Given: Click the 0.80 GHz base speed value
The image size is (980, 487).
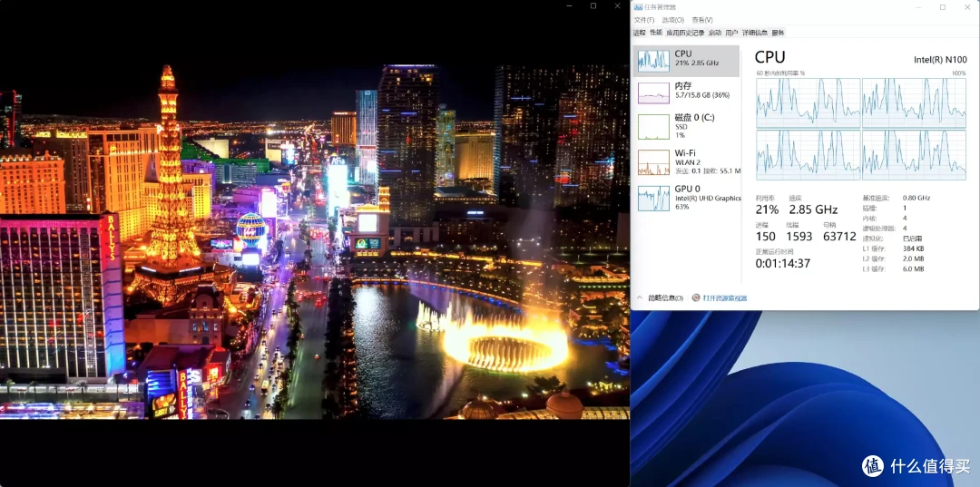Looking at the screenshot, I should click(916, 198).
